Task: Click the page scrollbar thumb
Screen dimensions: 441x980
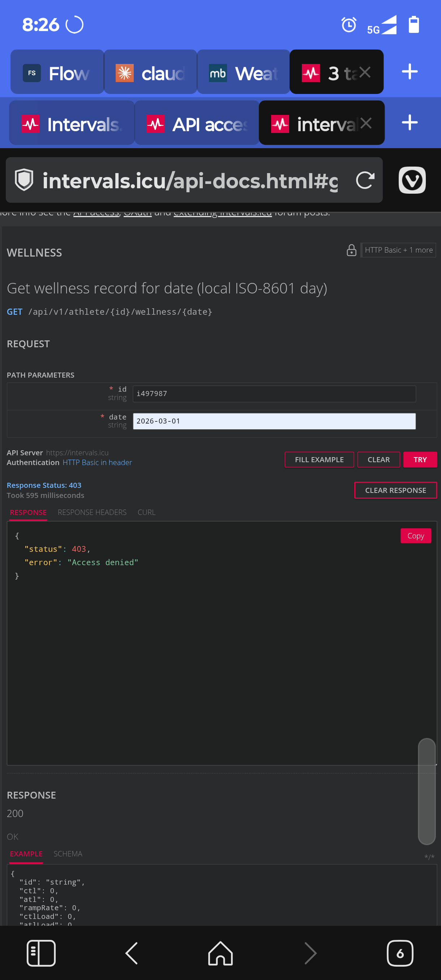Action: 426,791
